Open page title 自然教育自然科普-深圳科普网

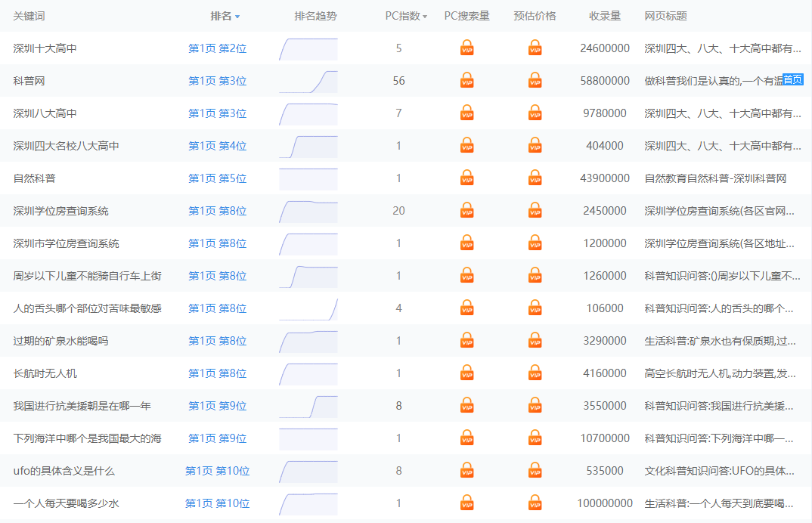pos(715,178)
